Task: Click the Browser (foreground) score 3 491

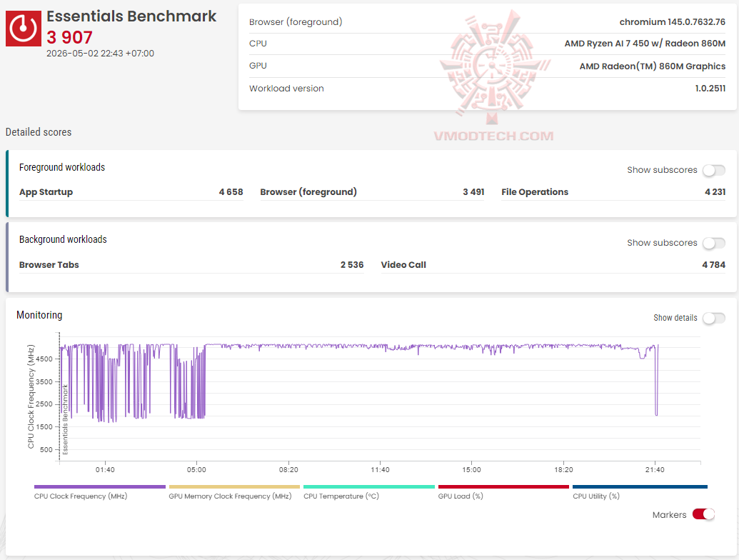Action: [x=473, y=192]
